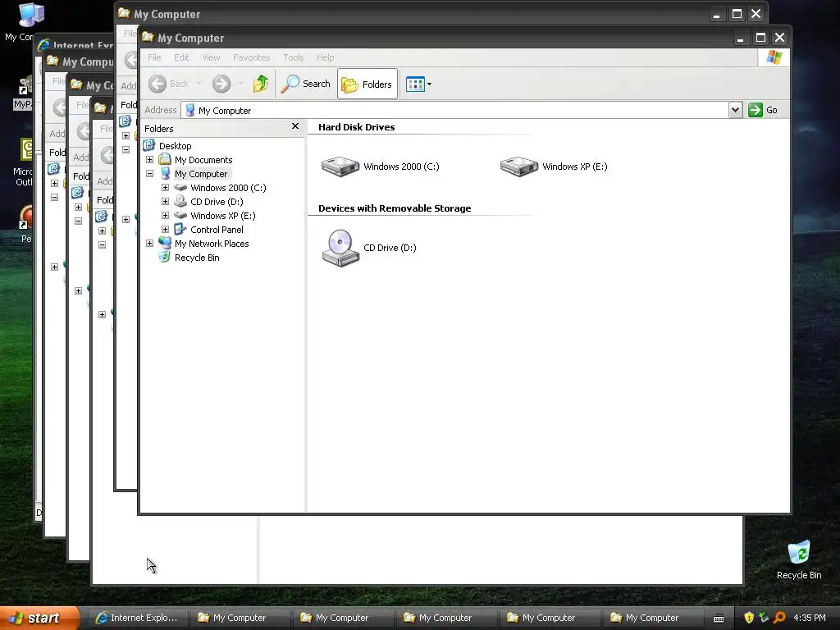This screenshot has height=630, width=840.
Task: Select the CD Drive (D:) disc icon
Action: tap(340, 248)
